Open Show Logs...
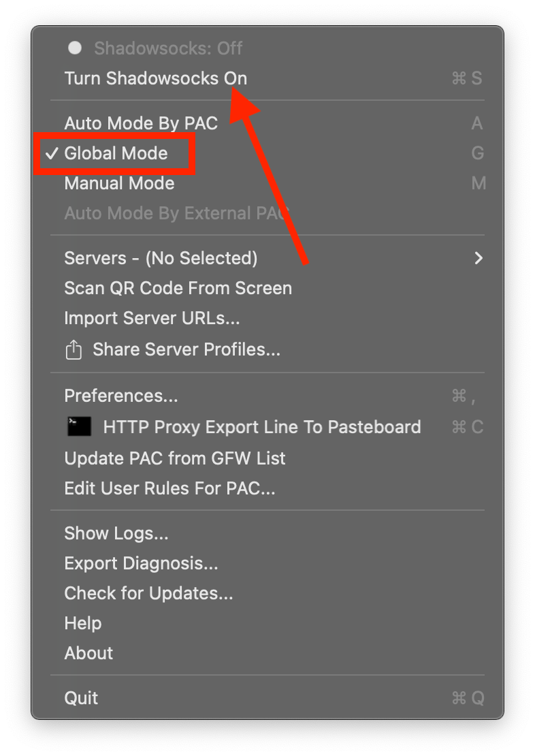Screen dimensions: 535x756 click(x=116, y=533)
